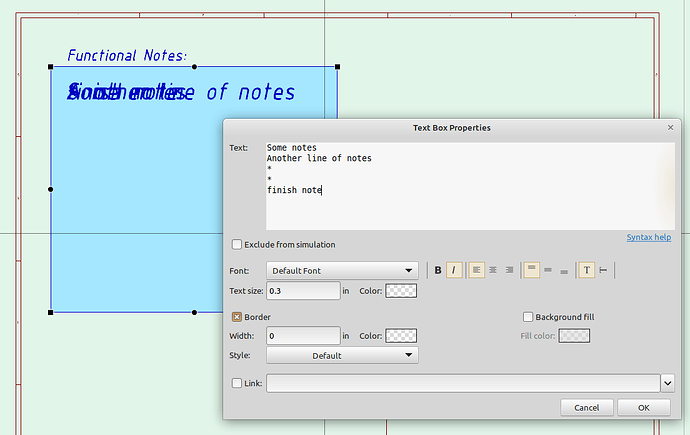Toggle bold text formatting
Image resolution: width=690 pixels, height=435 pixels.
point(438,270)
